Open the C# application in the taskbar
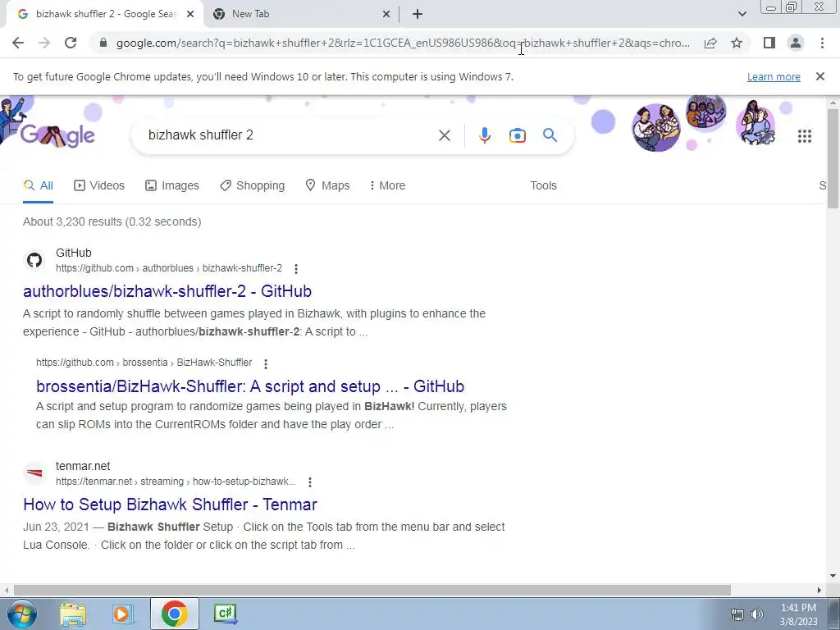Image resolution: width=840 pixels, height=630 pixels. coord(226,614)
